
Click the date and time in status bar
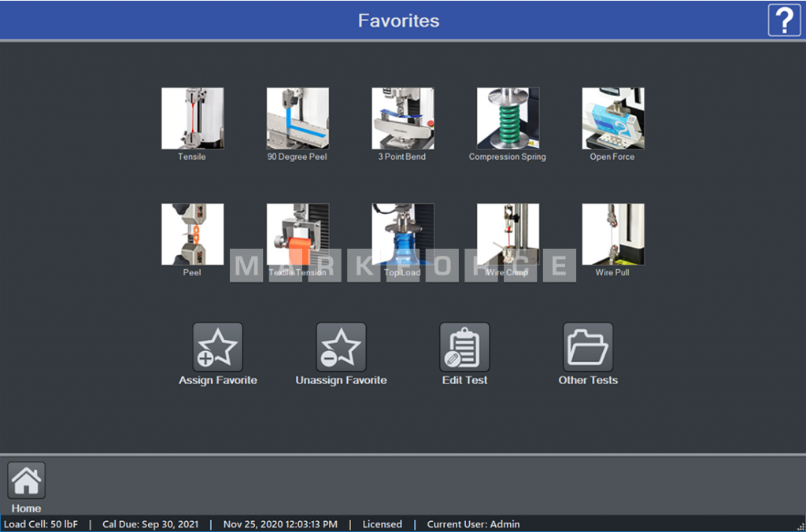coord(280,524)
